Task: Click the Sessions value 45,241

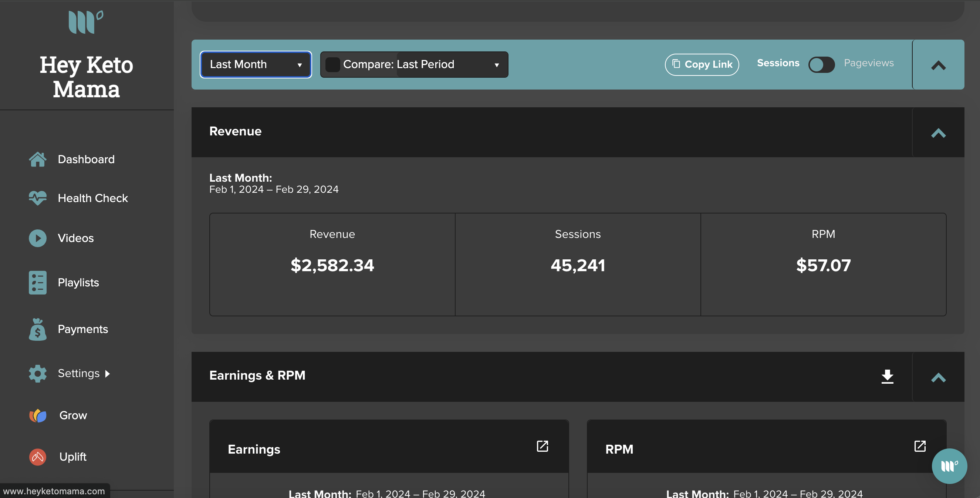Action: tap(578, 265)
